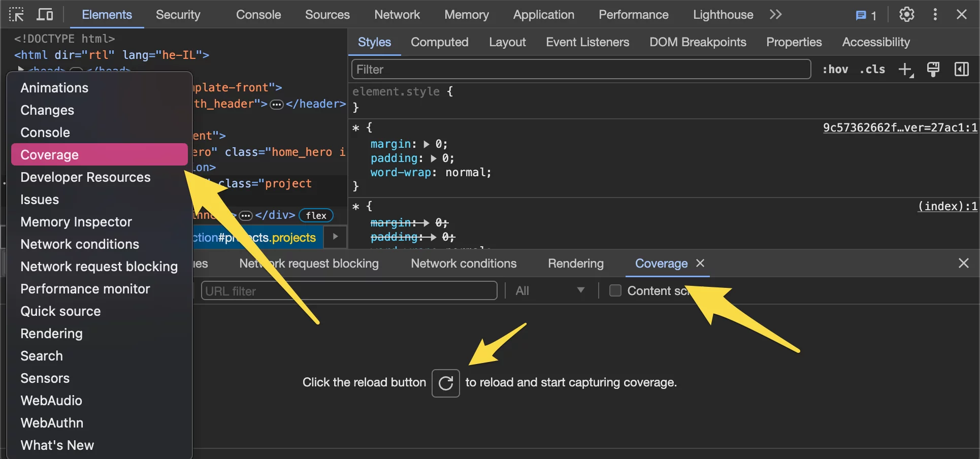Open the Console tab in top bar
This screenshot has width=980, height=459.
258,15
